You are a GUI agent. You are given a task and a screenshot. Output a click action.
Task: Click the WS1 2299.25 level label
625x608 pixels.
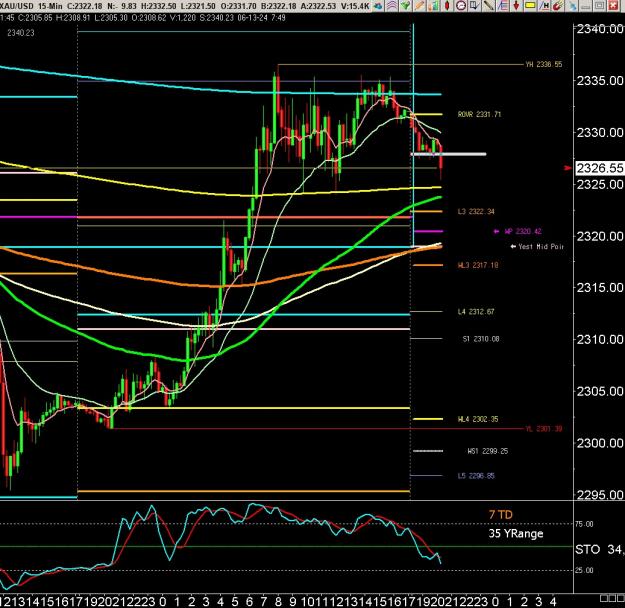[487, 451]
